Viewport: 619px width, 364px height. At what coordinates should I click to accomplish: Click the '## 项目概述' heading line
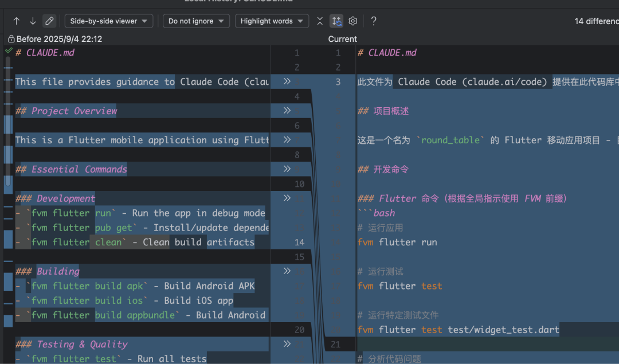pyautogui.click(x=383, y=111)
